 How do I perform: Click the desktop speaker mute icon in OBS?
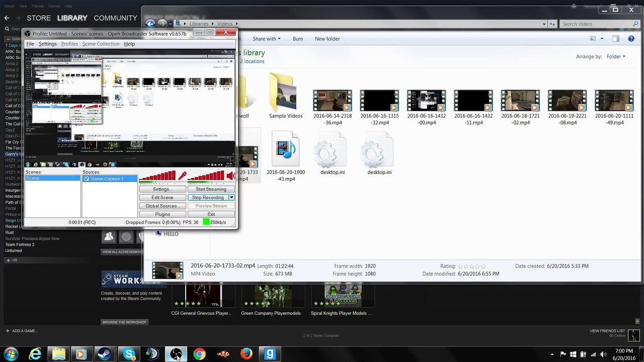tap(230, 175)
